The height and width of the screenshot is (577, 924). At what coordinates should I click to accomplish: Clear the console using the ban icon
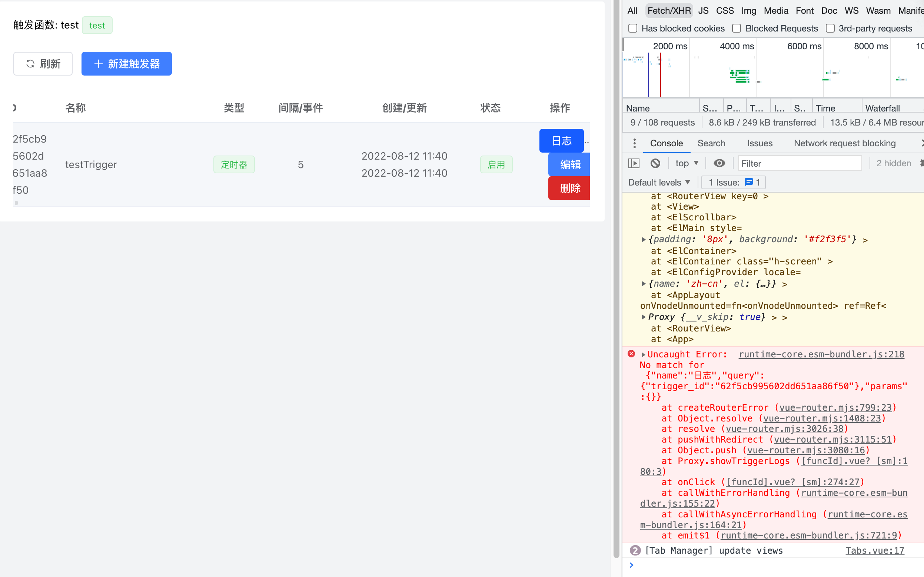point(655,163)
